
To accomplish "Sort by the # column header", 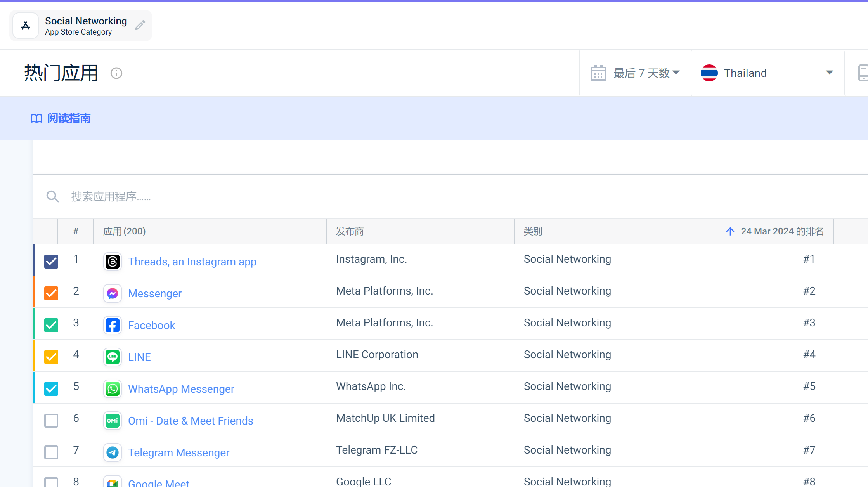I will tap(76, 231).
